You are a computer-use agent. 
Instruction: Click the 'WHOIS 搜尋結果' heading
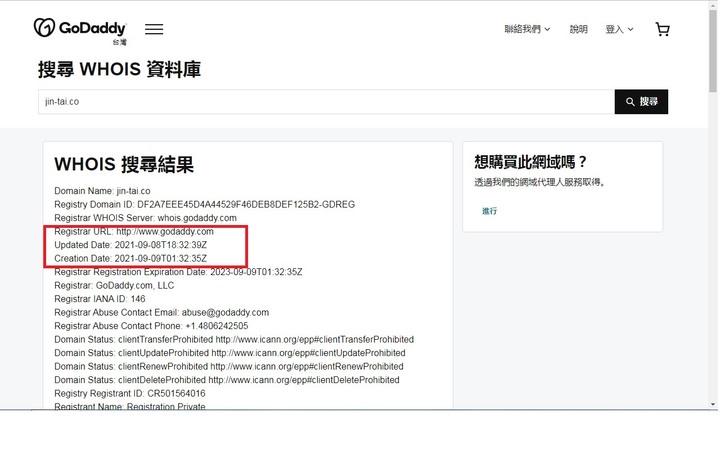124,164
